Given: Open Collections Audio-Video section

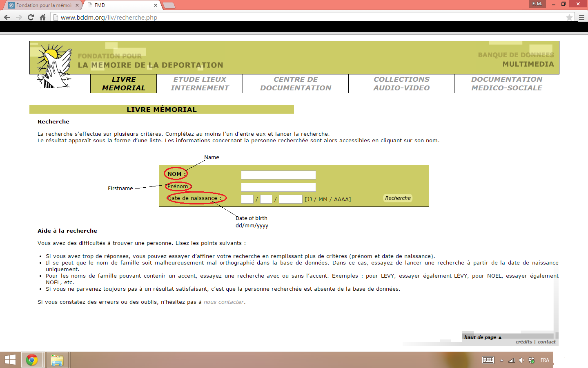Looking at the screenshot, I should [x=401, y=83].
